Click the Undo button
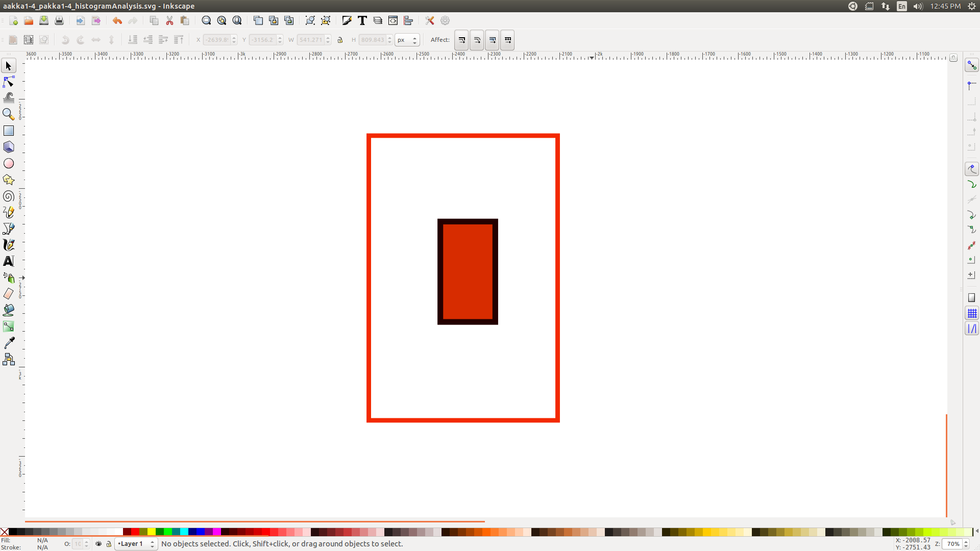Viewport: 980px width, 551px height. (117, 20)
